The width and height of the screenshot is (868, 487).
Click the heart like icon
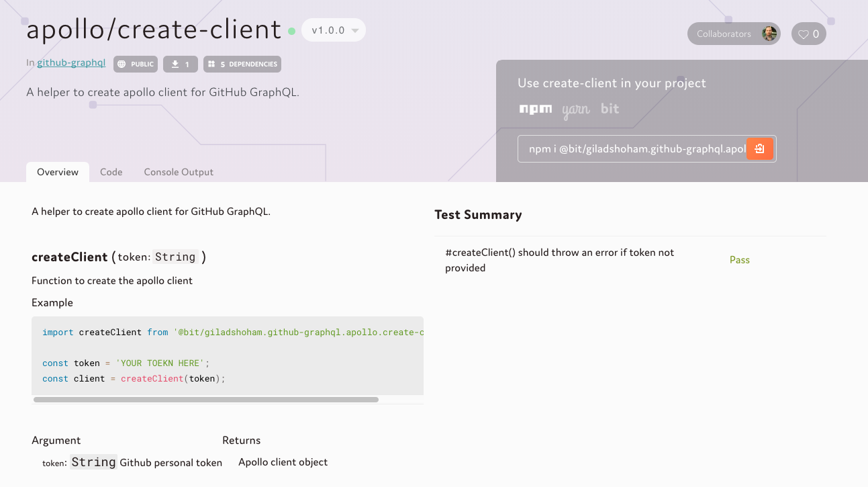[x=803, y=34]
